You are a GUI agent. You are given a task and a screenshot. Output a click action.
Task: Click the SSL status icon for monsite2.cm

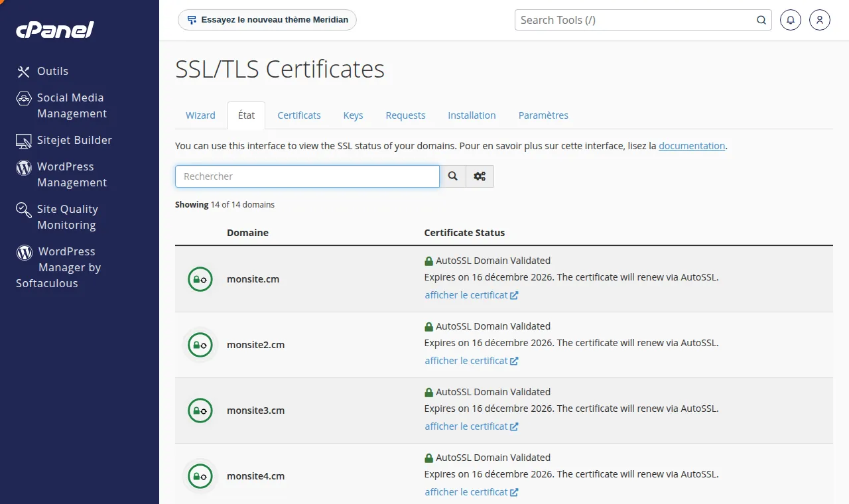coord(200,345)
